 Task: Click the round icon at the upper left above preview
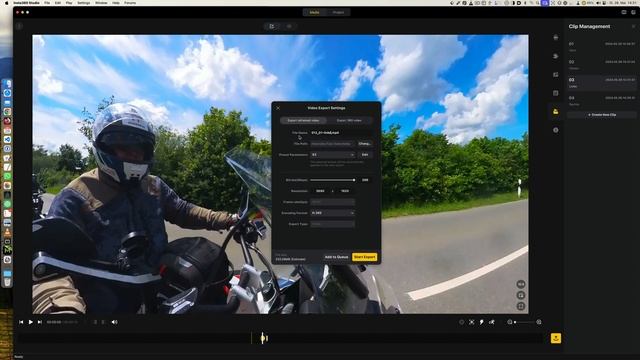pyautogui.click(x=19, y=26)
